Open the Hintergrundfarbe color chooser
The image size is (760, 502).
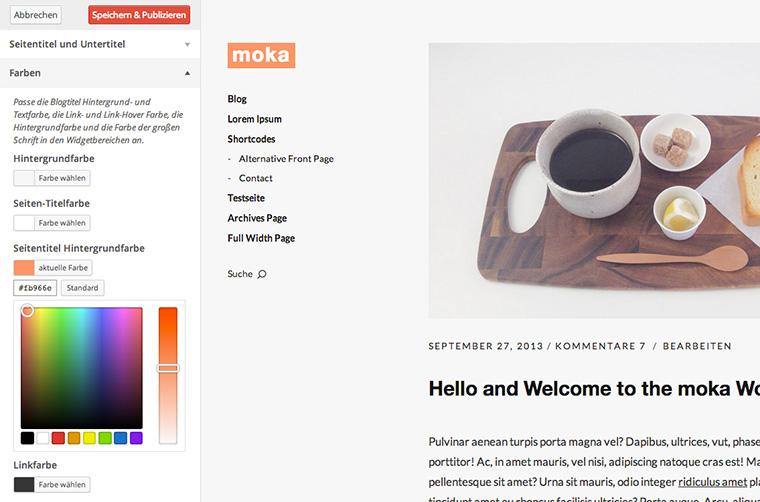coord(52,178)
